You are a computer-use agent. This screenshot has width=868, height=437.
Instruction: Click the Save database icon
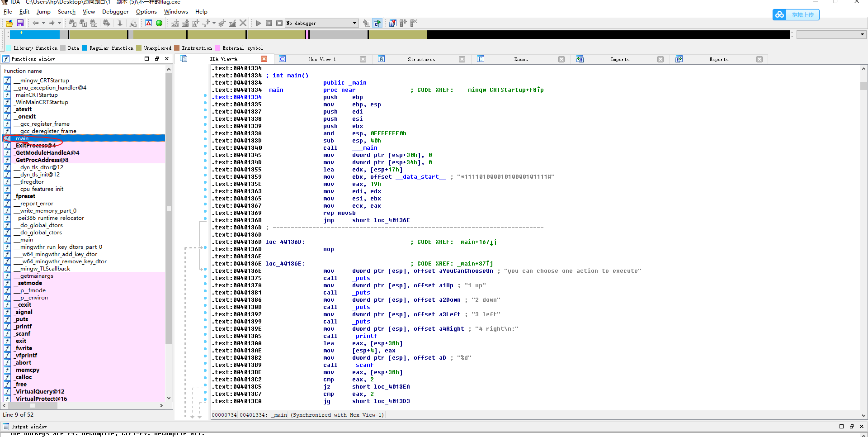tap(20, 23)
